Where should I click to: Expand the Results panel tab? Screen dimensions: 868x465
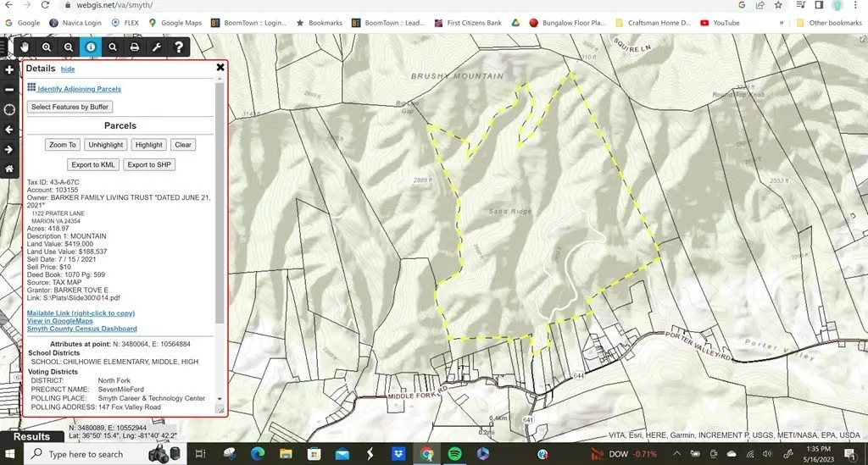(x=32, y=437)
